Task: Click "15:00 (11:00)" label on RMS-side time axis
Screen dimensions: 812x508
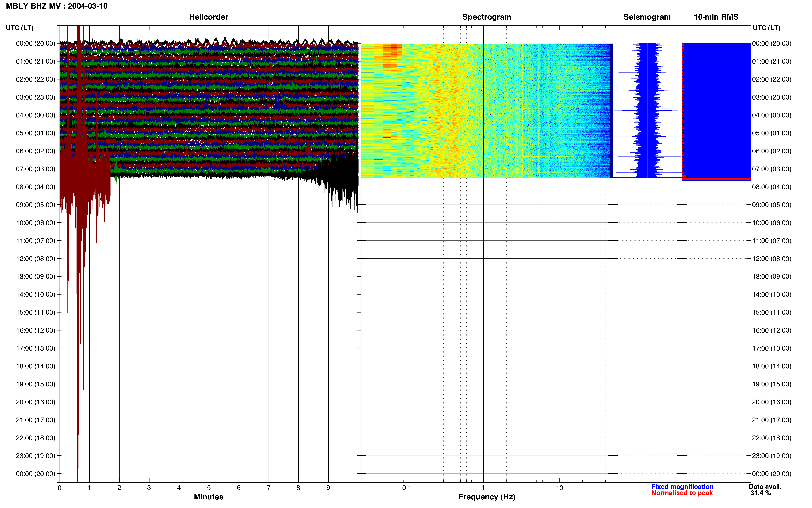Action: (771, 313)
